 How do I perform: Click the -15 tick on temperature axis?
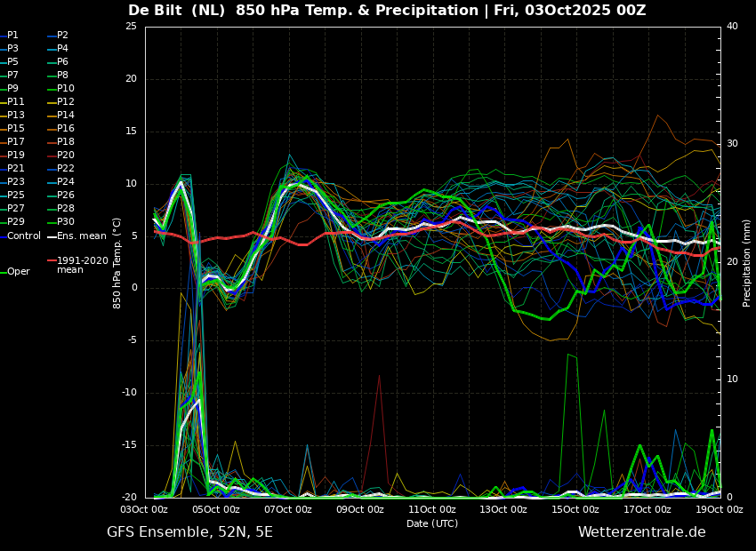click(130, 445)
